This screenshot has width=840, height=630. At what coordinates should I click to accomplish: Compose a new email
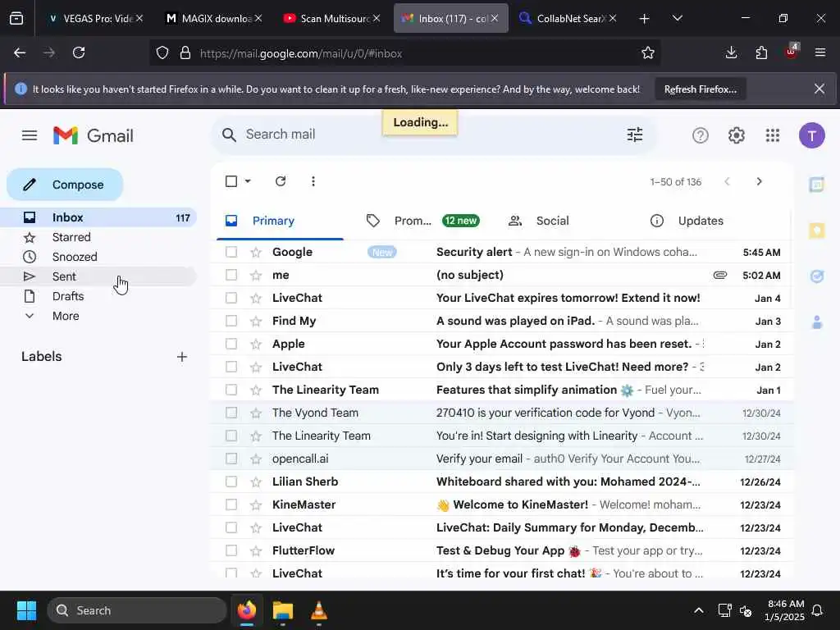[65, 185]
